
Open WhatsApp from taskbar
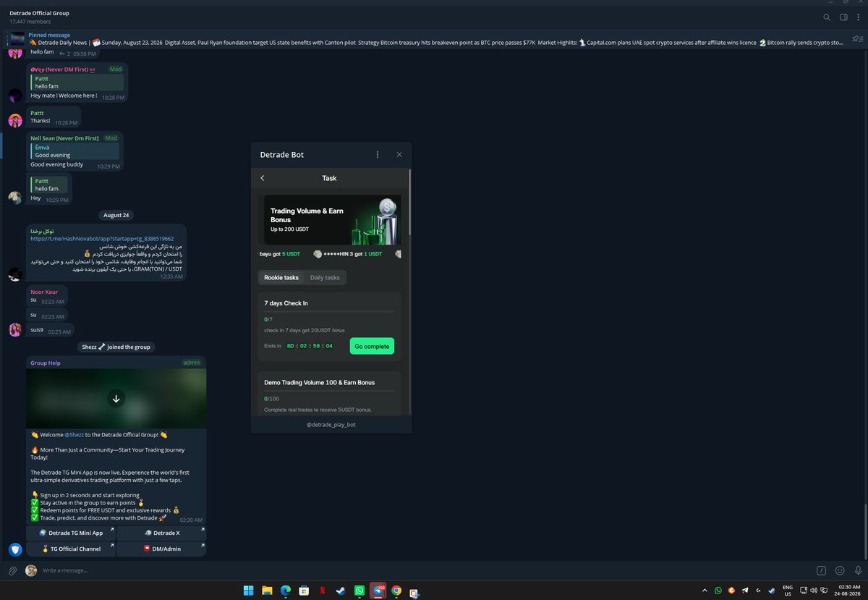click(x=359, y=590)
